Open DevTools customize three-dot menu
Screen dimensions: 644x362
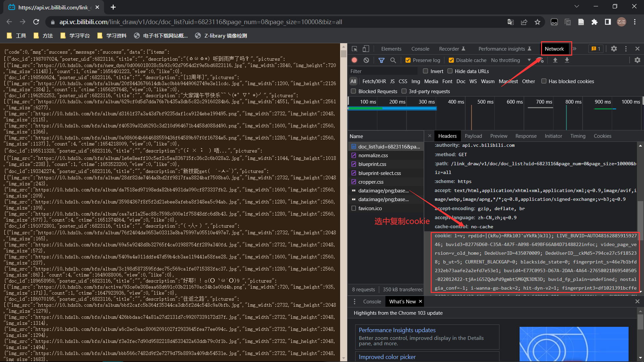click(x=626, y=49)
